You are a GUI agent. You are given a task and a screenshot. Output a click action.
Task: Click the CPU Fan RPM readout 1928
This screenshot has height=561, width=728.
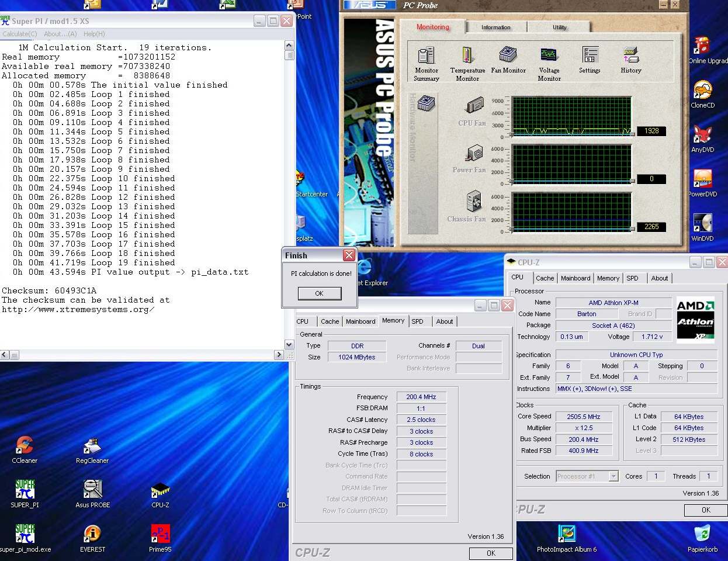coord(651,131)
